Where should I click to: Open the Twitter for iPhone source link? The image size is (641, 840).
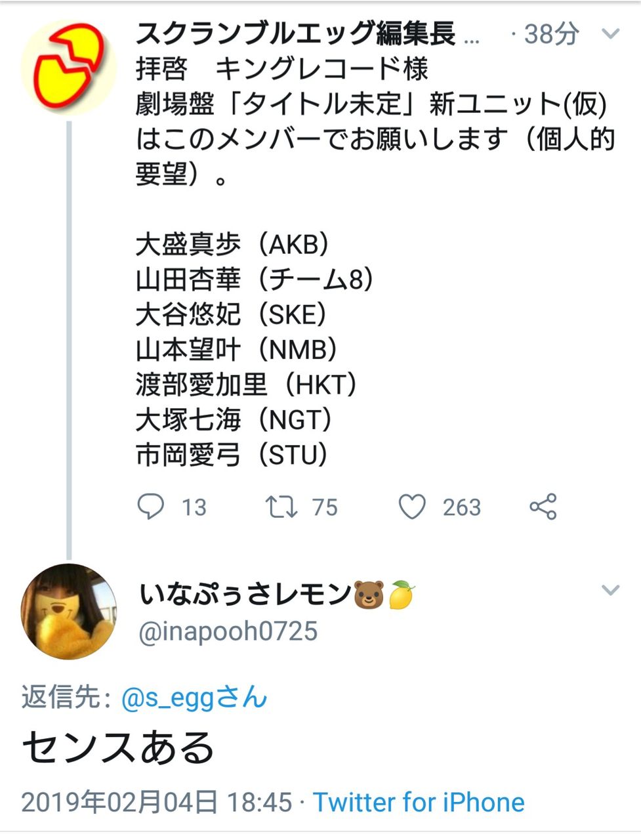click(x=419, y=802)
